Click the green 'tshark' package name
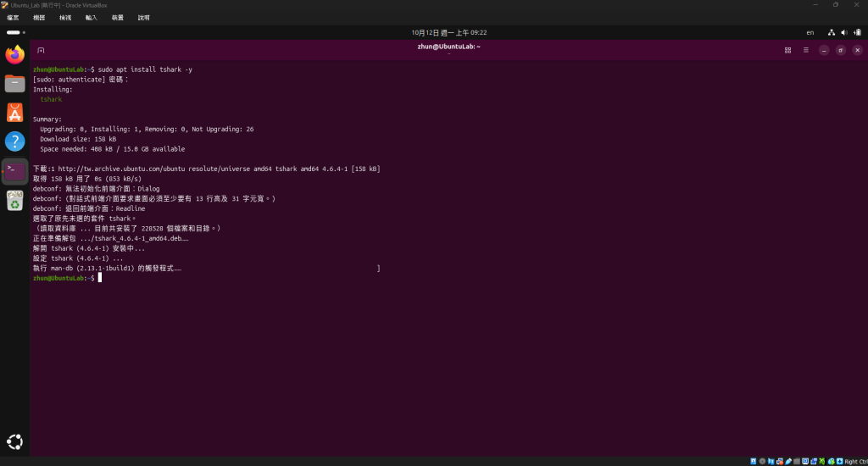868x466 pixels. click(51, 100)
